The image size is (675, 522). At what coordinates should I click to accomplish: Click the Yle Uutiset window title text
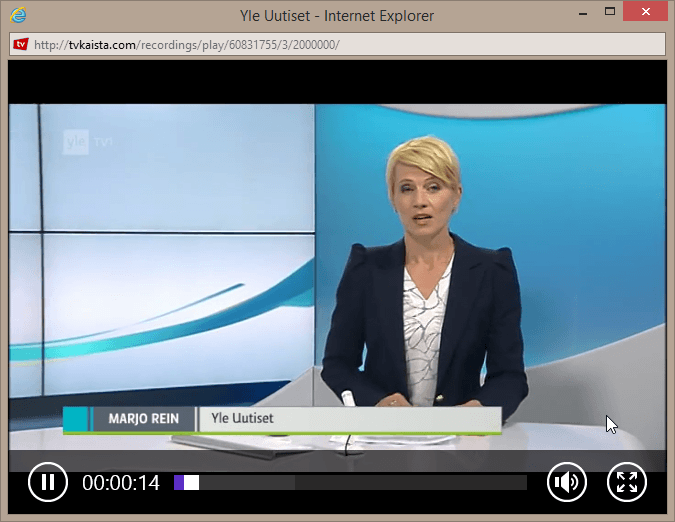337,16
